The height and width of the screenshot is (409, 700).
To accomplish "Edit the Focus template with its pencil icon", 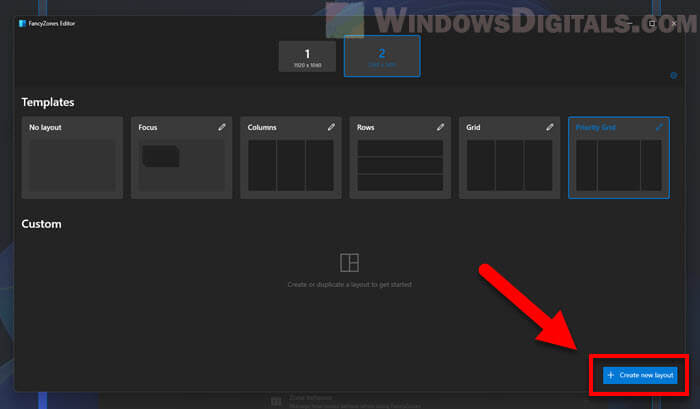I will [222, 127].
